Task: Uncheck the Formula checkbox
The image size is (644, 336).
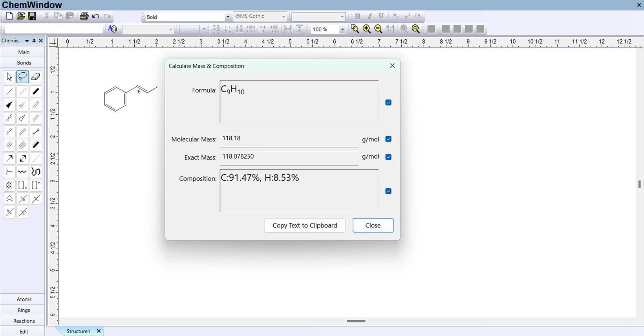Action: (388, 103)
